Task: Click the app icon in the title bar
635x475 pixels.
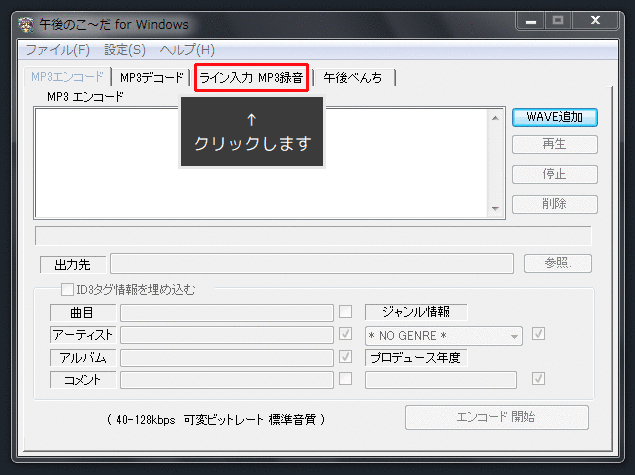Action: (x=12, y=24)
